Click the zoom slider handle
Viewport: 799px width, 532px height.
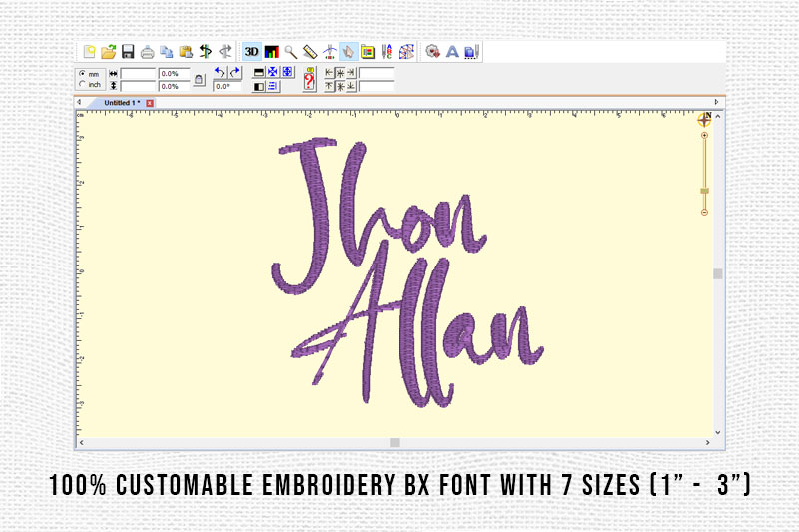click(x=705, y=191)
